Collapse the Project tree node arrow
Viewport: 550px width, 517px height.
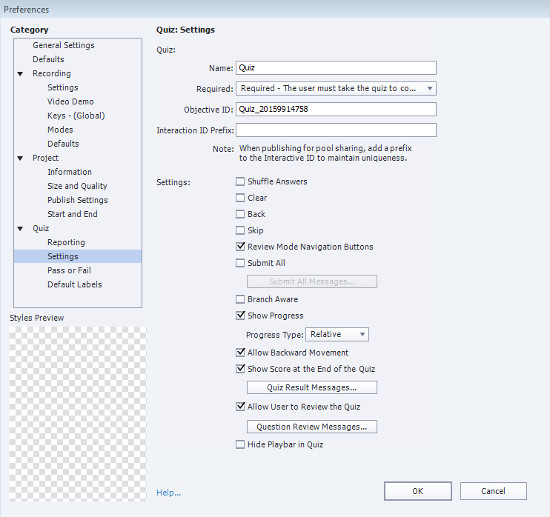pos(20,158)
